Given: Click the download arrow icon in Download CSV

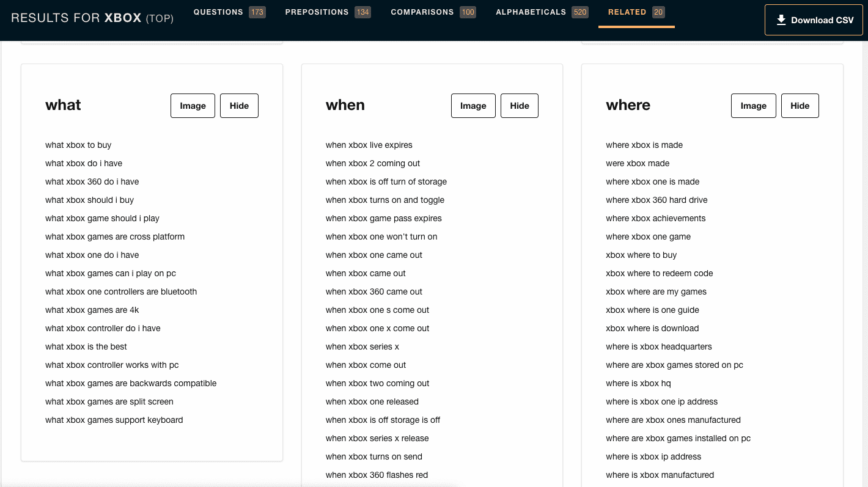Looking at the screenshot, I should 781,20.
